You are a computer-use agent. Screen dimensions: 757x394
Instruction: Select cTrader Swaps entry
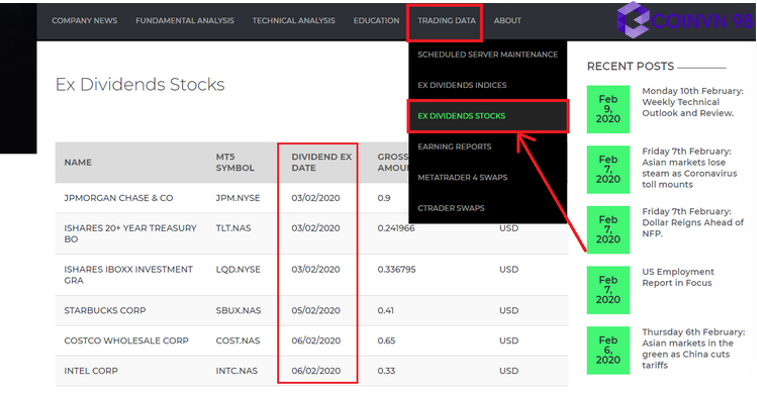click(451, 208)
